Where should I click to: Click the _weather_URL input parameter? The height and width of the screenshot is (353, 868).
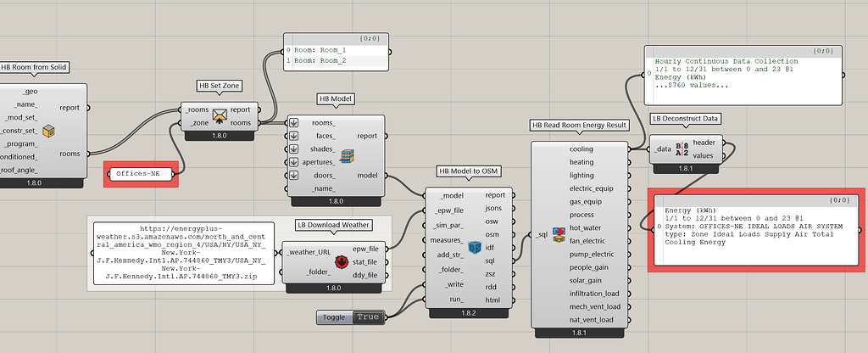coord(309,252)
